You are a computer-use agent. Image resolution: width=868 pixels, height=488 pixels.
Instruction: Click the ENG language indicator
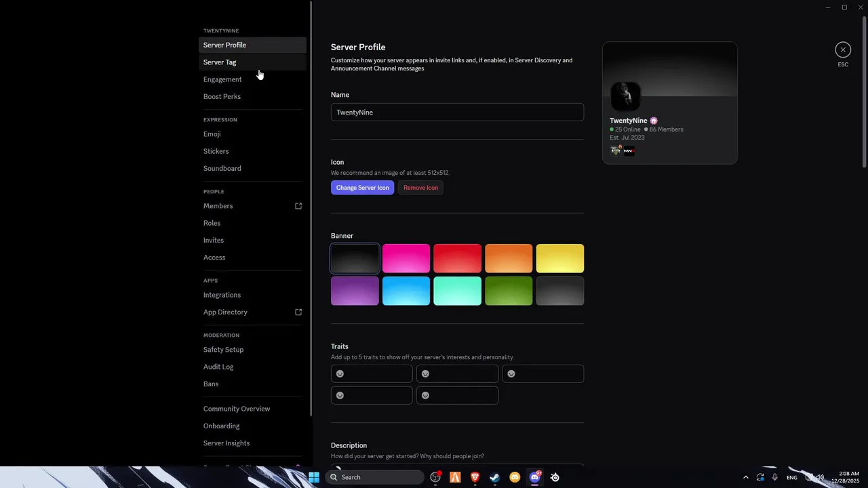pos(792,478)
